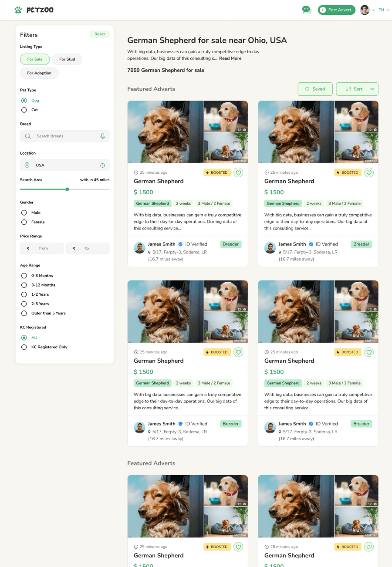This screenshot has height=567, width=392.
Task: Choose Female gender radio button
Action: 24,222
